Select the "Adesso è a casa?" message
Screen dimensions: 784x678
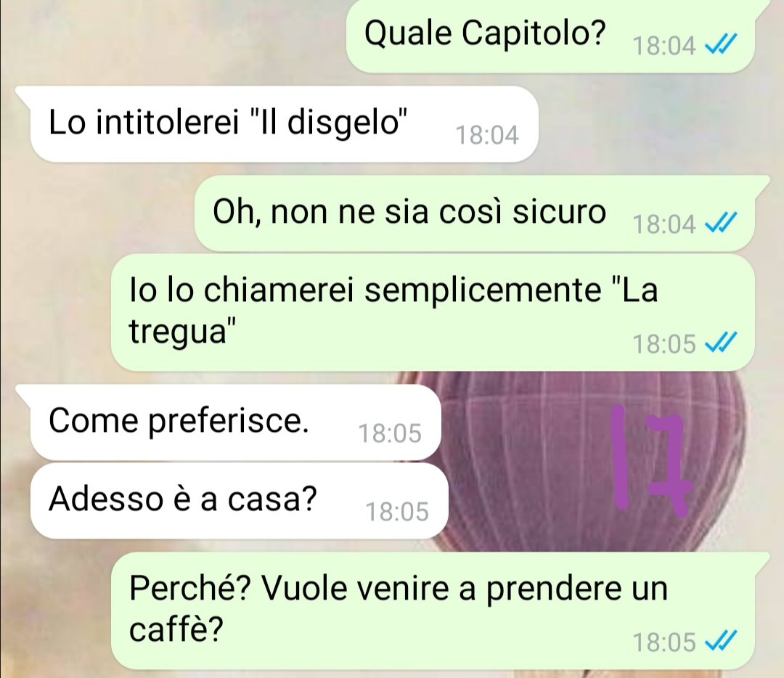239,500
